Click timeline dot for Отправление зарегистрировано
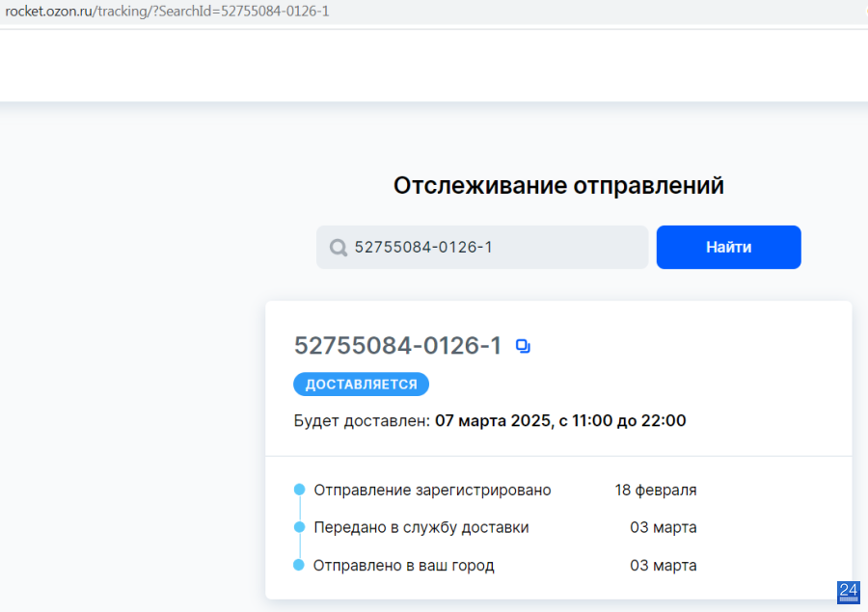 pyautogui.click(x=300, y=490)
